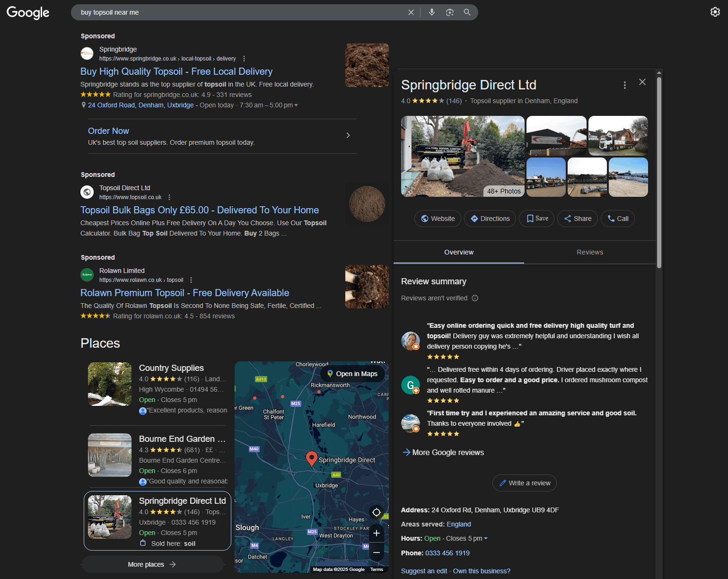Click the business panel vertical scrollbar
The height and width of the screenshot is (579, 728).
[x=659, y=173]
